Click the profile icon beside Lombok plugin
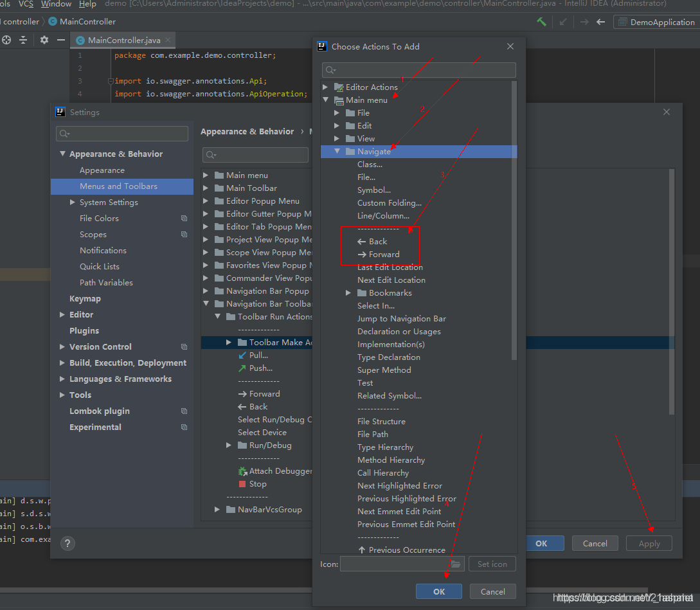Image resolution: width=700 pixels, height=610 pixels. pyautogui.click(x=184, y=411)
